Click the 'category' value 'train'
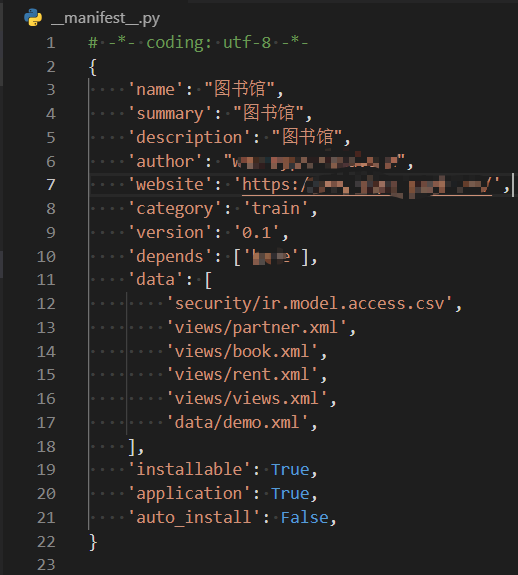Viewport: 518px width, 575px height. [275, 209]
